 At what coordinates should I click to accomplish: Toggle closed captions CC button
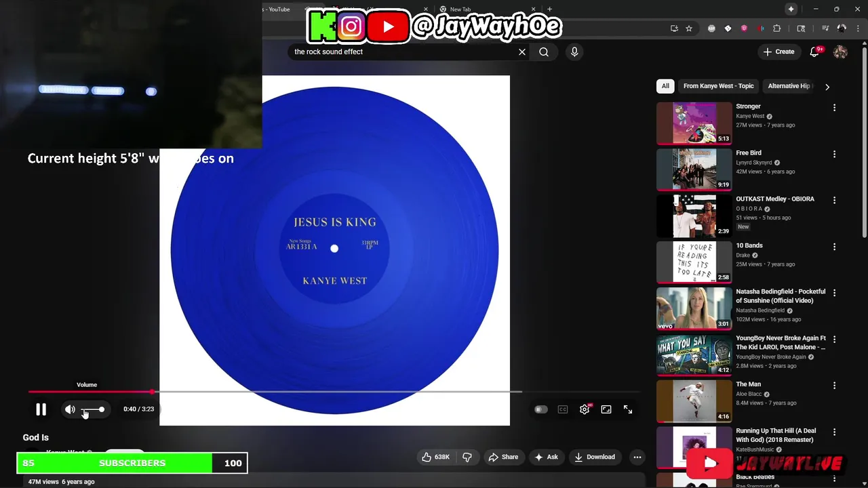point(563,409)
